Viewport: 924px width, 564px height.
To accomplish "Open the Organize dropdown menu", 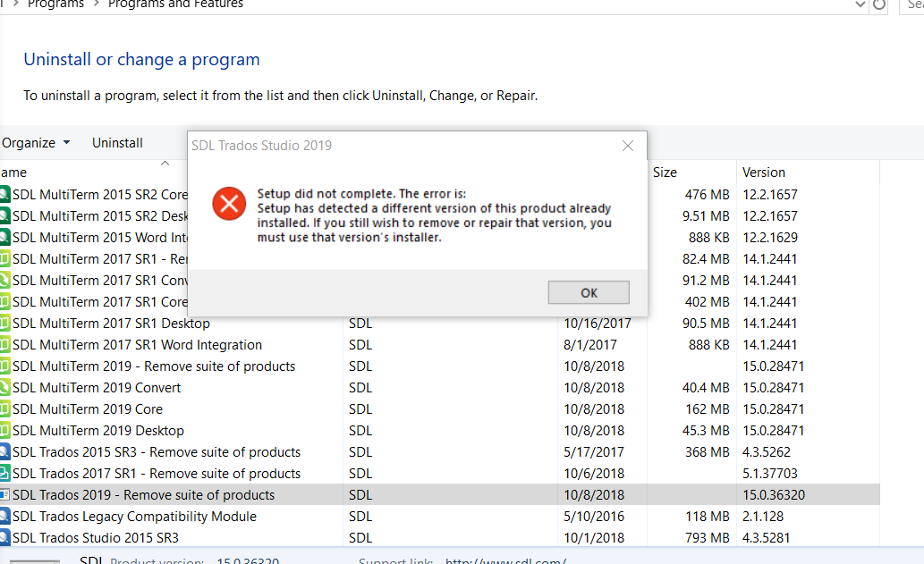I will pos(36,143).
